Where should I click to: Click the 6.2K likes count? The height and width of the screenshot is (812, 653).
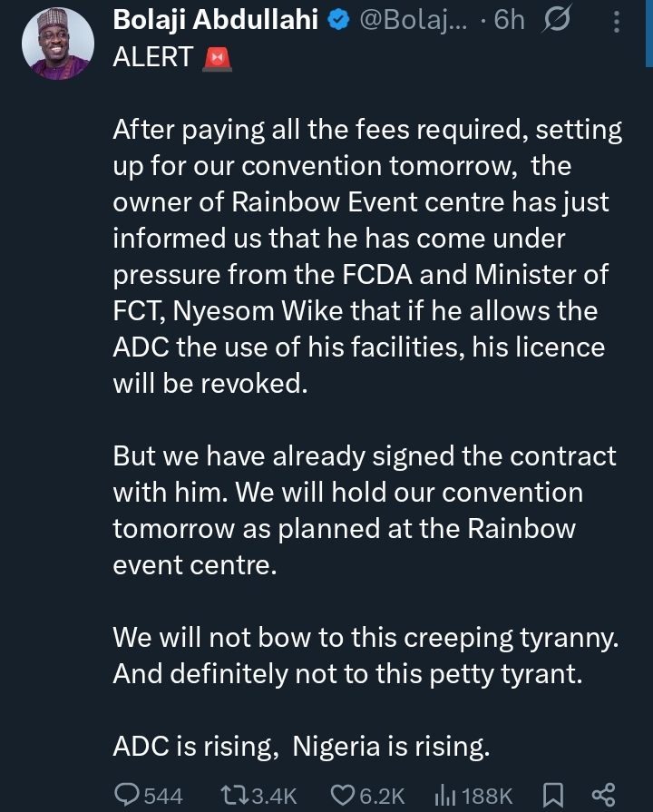click(x=380, y=796)
